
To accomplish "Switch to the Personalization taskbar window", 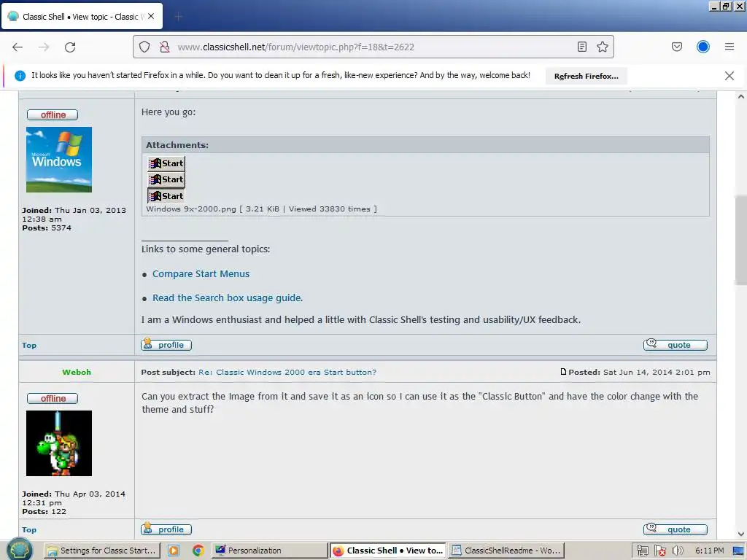I will pyautogui.click(x=269, y=551).
